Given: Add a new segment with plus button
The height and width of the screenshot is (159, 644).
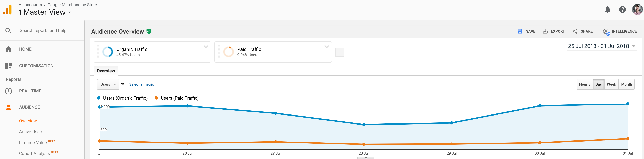Looking at the screenshot, I should click(x=340, y=52).
